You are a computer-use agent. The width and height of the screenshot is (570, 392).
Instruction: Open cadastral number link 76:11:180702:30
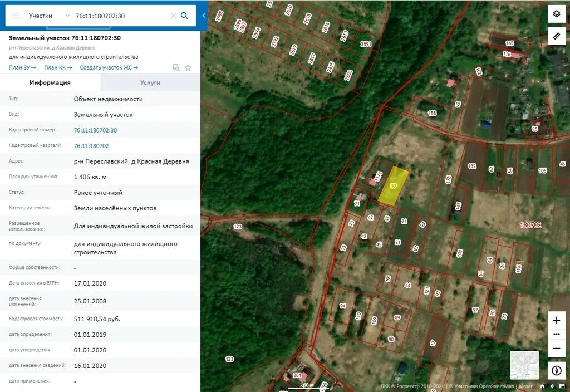(95, 130)
